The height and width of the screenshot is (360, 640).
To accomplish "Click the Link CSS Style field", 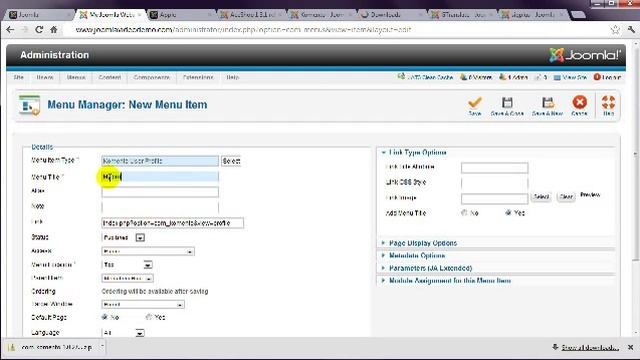I will (494, 183).
